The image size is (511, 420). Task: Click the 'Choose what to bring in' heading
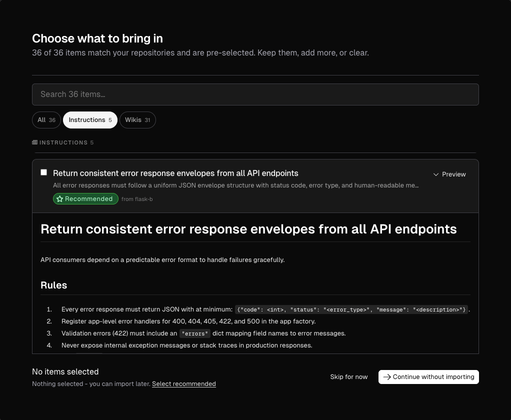[97, 38]
